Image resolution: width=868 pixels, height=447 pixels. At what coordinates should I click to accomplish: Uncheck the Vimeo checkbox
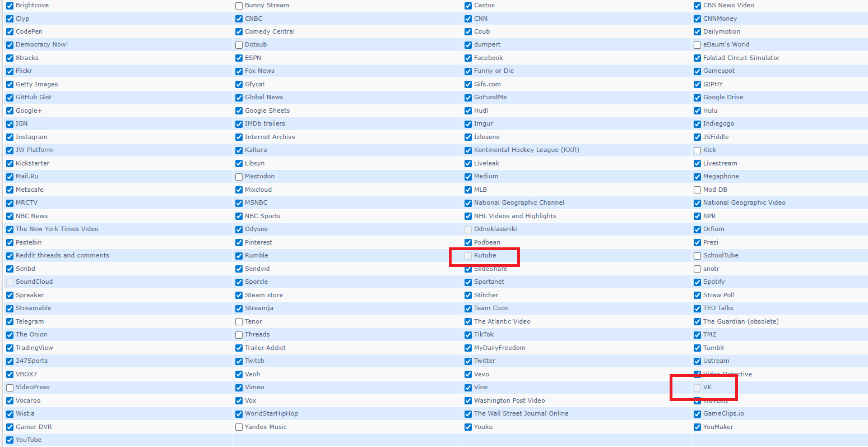pyautogui.click(x=239, y=388)
